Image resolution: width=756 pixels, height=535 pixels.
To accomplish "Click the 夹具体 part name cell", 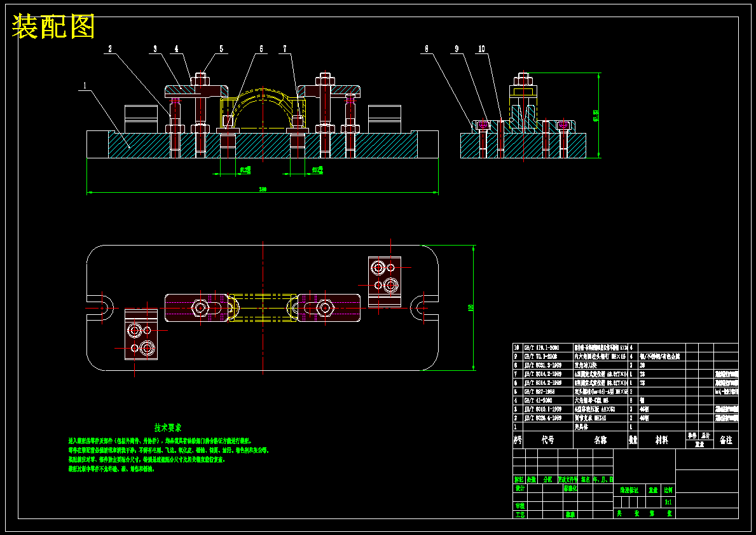I will click(x=582, y=427).
